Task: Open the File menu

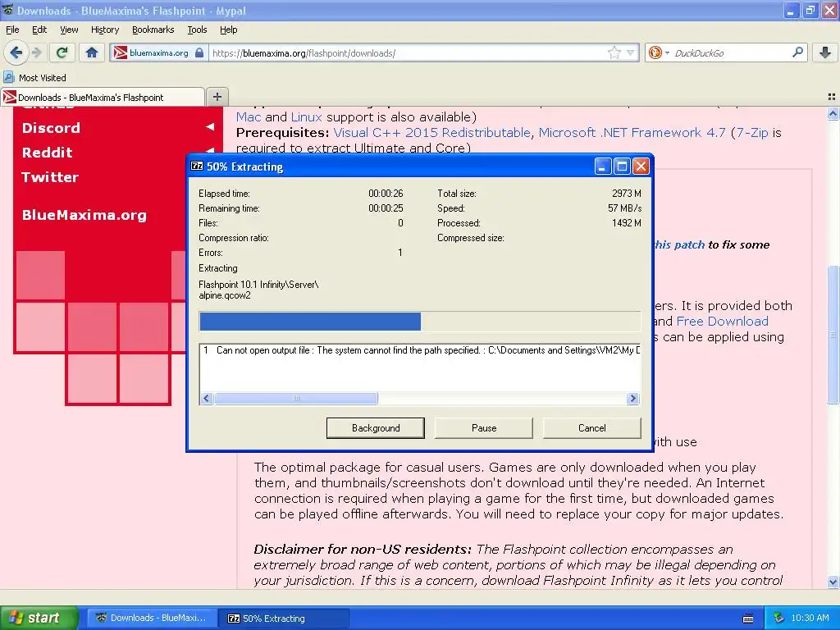Action: 11,30
